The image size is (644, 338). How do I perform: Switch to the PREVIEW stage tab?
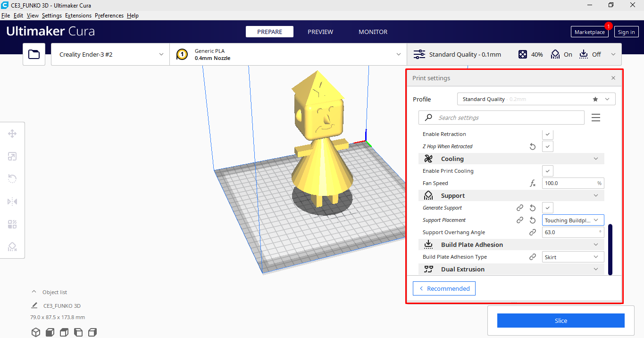[320, 32]
